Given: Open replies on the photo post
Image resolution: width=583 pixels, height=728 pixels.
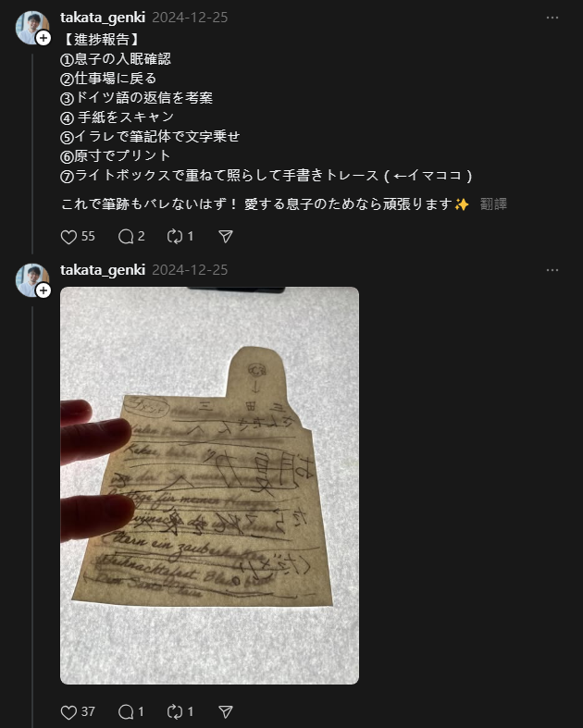Looking at the screenshot, I should coord(126,711).
